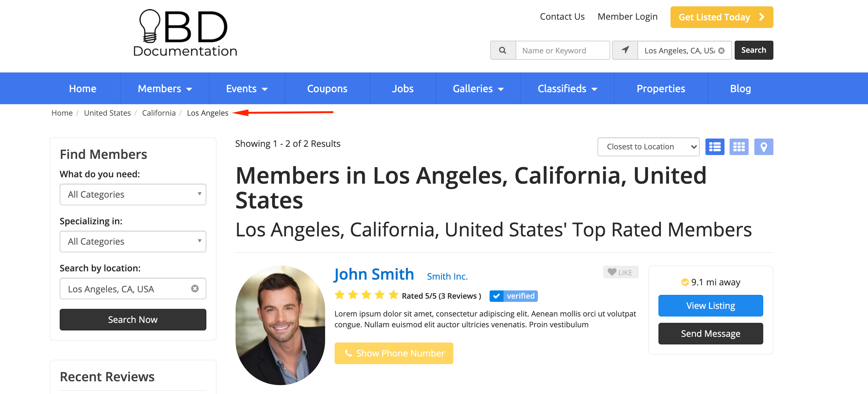The width and height of the screenshot is (868, 394).
Task: Open 'What do you need' category dropdown
Action: (133, 194)
